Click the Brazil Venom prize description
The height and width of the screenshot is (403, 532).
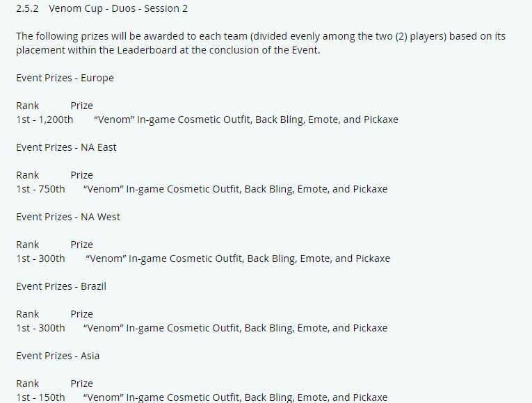235,328
